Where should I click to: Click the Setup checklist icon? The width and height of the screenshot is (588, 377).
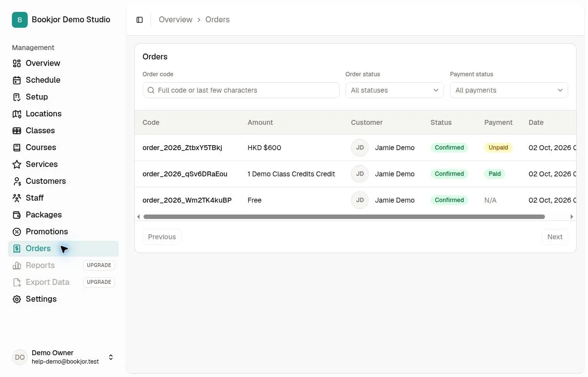coord(17,97)
